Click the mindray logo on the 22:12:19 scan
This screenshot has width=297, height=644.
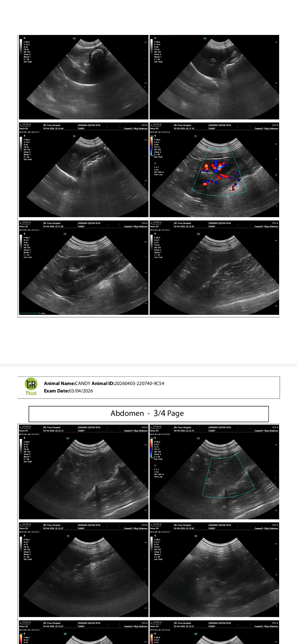tap(156, 427)
